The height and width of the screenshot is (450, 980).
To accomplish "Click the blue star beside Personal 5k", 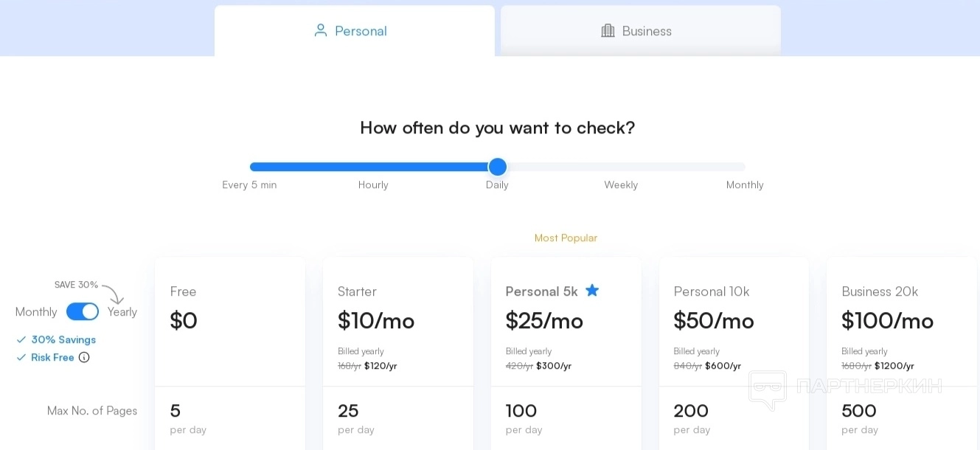I will click(592, 291).
